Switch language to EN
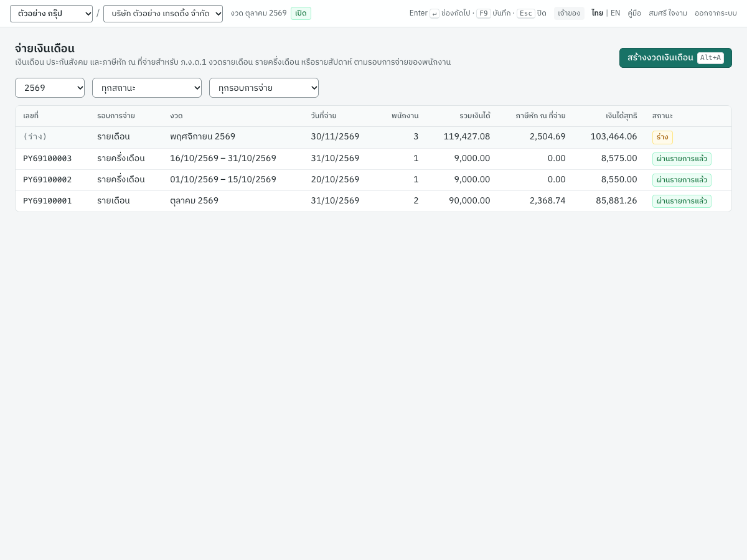The image size is (747, 560). coord(615,13)
